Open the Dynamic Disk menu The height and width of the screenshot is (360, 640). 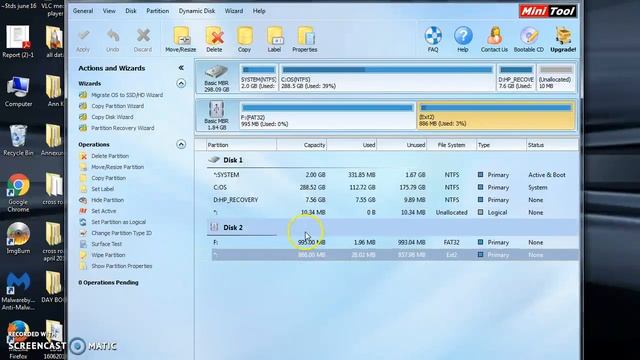[x=197, y=11]
